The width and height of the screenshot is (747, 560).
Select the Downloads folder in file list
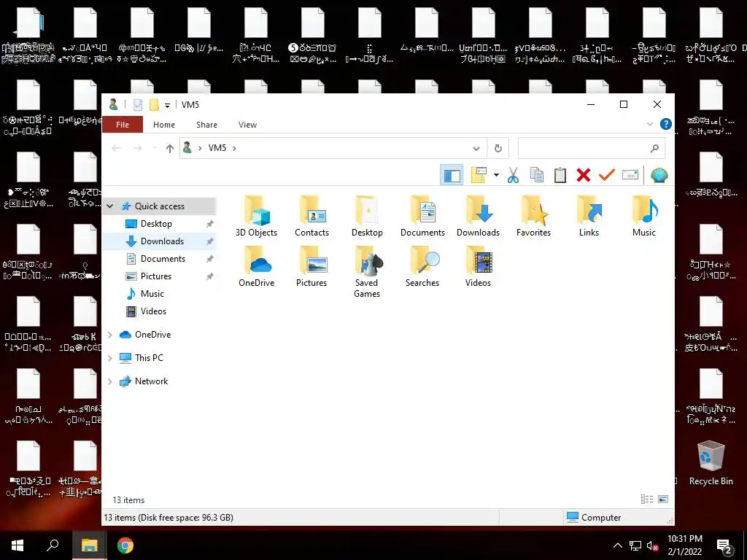point(478,216)
